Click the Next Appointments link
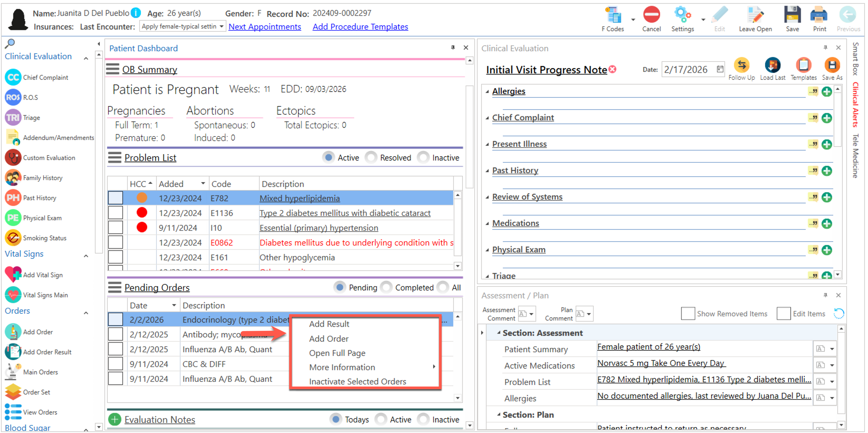868x433 pixels. point(265,27)
